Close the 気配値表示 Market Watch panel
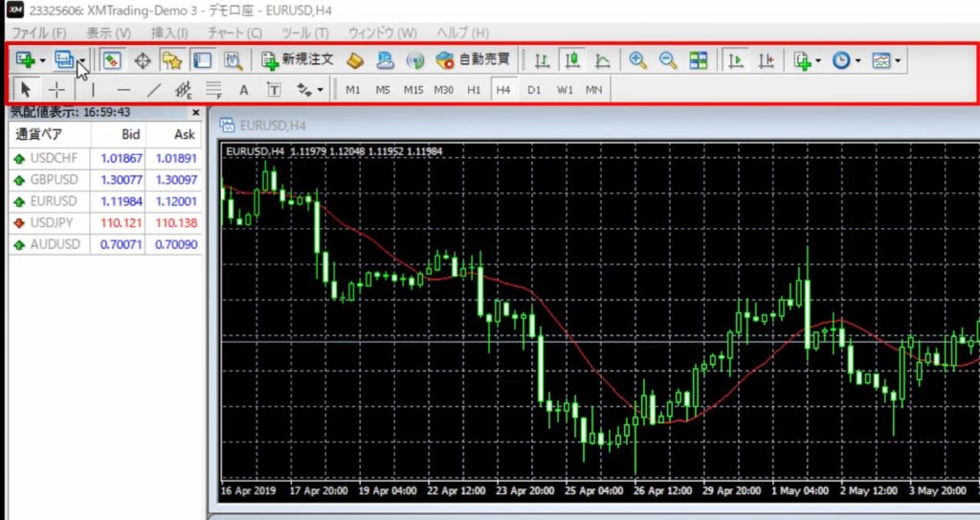 (x=195, y=113)
